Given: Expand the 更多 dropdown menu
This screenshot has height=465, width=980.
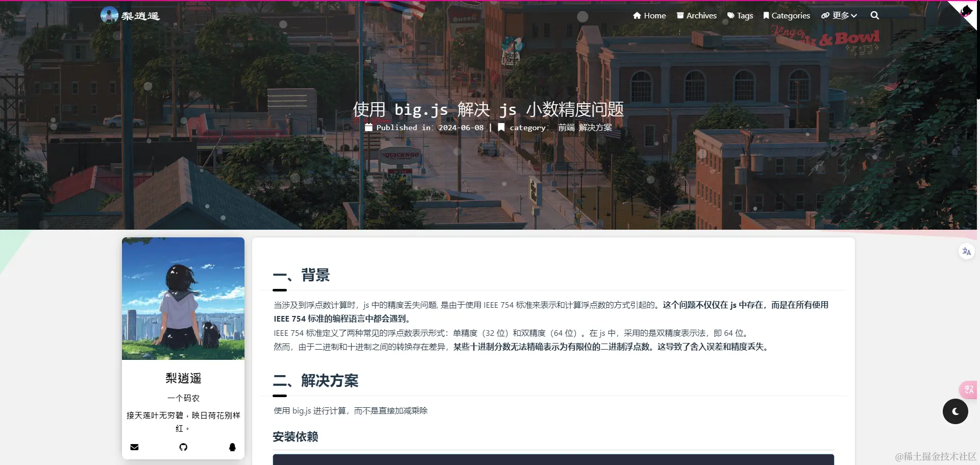Looking at the screenshot, I should 839,15.
